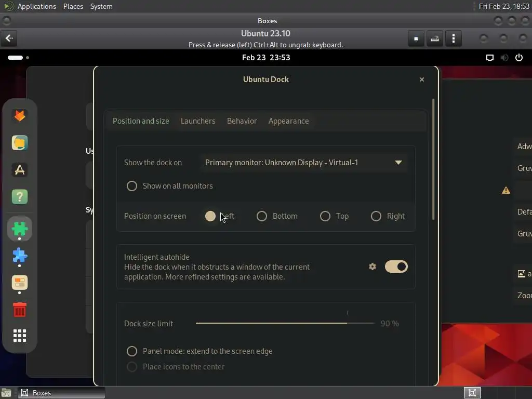Show all applications grid
The height and width of the screenshot is (399, 532).
click(x=20, y=336)
